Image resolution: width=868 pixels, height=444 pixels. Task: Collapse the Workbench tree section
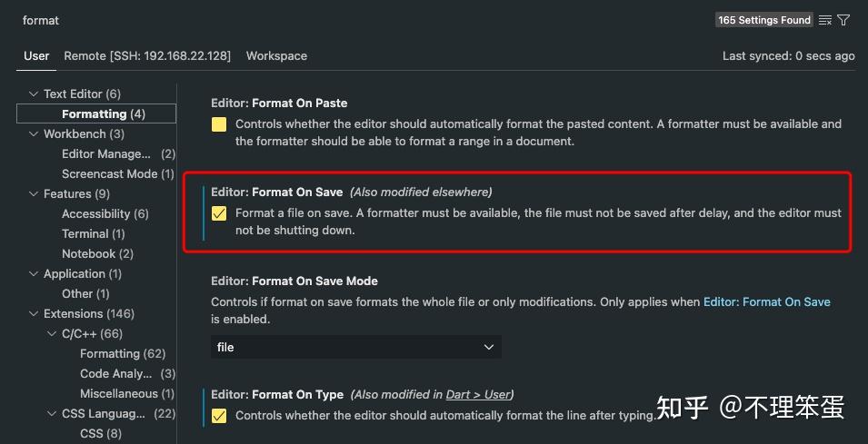(35, 134)
